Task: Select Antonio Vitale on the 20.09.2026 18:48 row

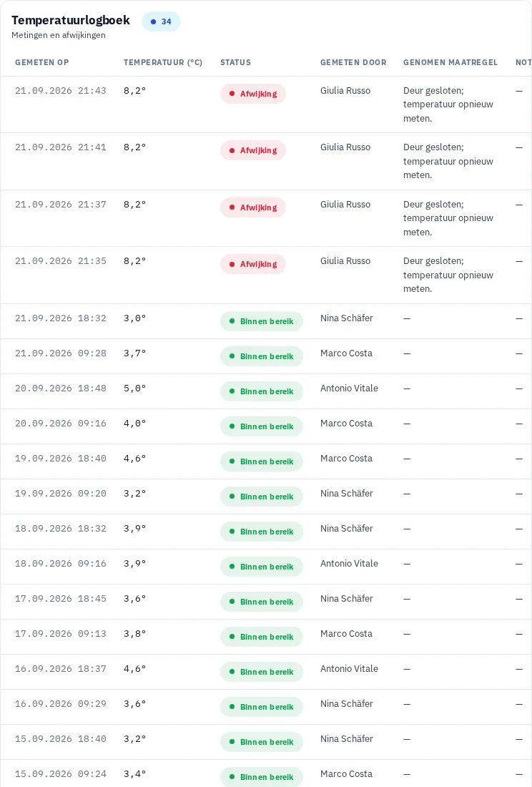Action: [x=349, y=388]
